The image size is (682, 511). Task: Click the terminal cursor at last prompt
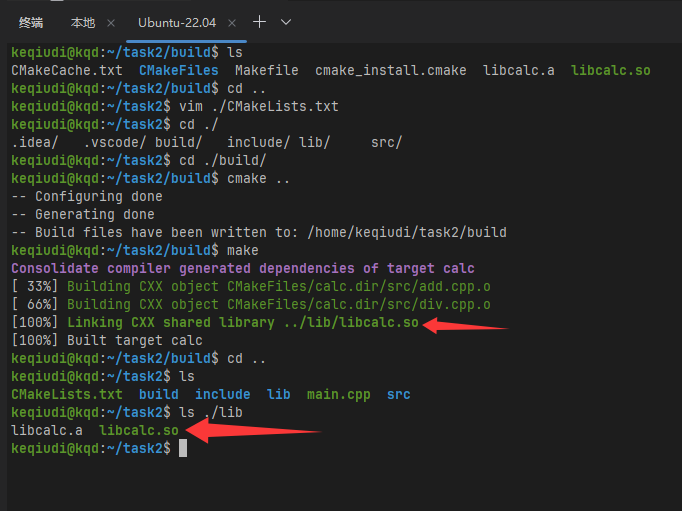coord(183,449)
